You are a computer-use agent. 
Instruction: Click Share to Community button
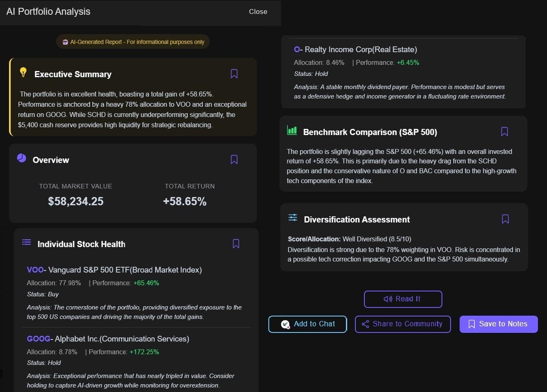[x=403, y=324]
